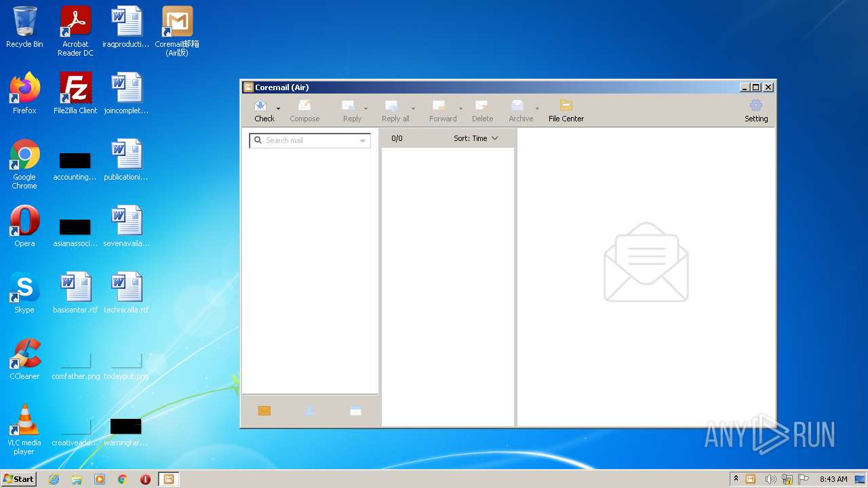Open Windows Explorer from taskbar
Viewport: 868px width, 488px height.
click(77, 479)
